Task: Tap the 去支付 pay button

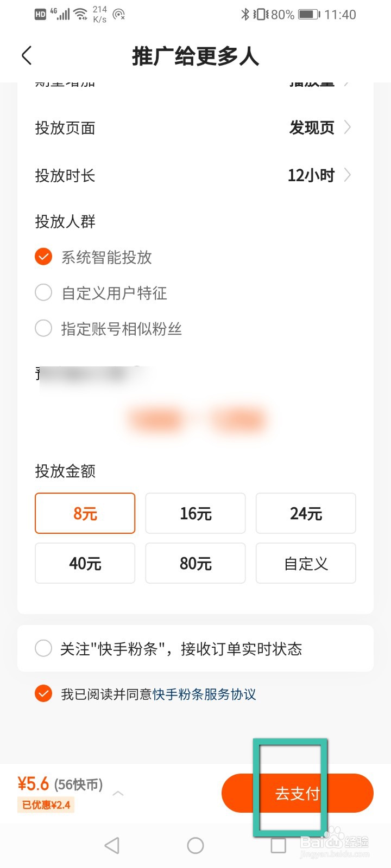Action: click(297, 793)
